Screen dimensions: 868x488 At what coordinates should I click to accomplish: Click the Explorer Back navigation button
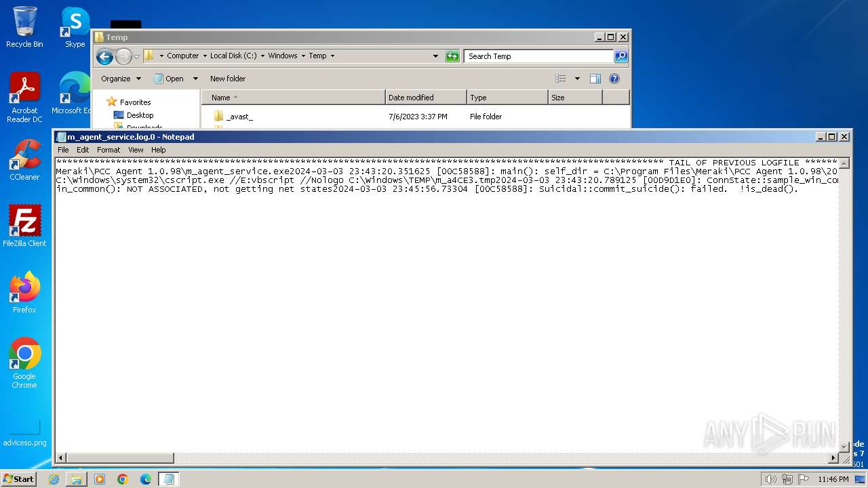[104, 56]
